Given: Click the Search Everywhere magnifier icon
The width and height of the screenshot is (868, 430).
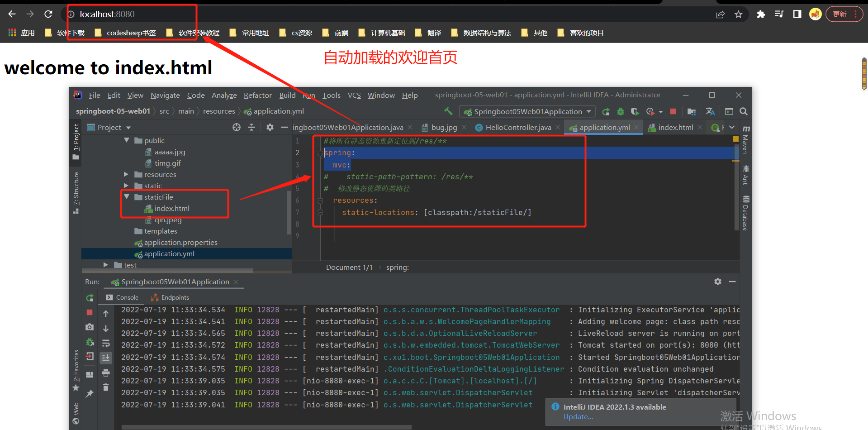Looking at the screenshot, I should click(743, 111).
